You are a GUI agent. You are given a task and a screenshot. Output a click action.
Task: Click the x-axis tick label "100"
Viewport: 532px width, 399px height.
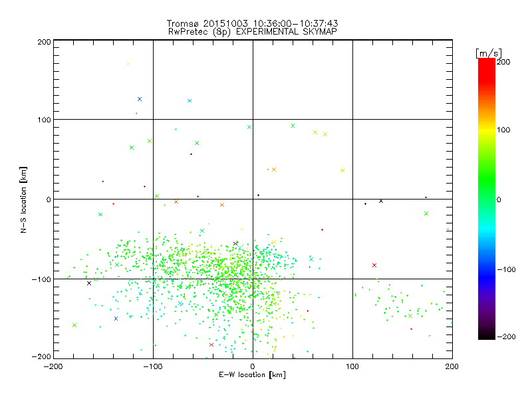pyautogui.click(x=352, y=366)
